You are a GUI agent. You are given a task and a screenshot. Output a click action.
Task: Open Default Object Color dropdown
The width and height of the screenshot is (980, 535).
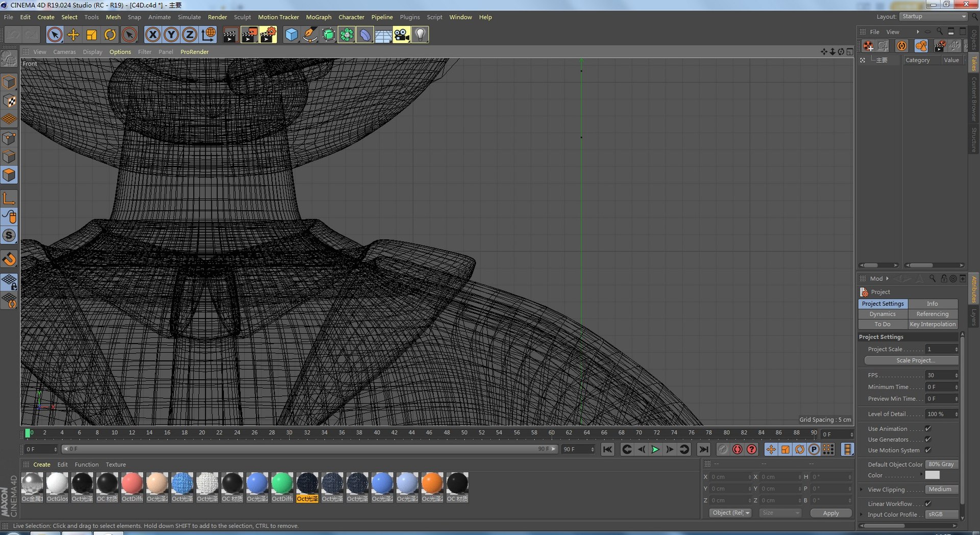[x=942, y=465]
